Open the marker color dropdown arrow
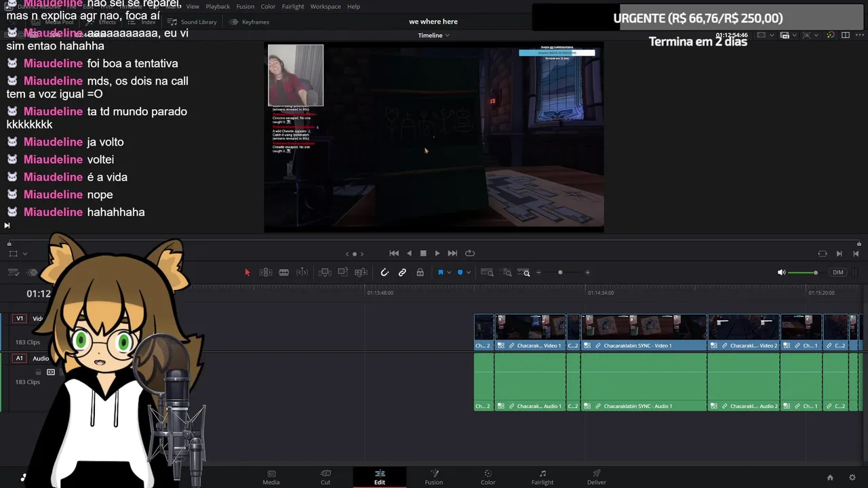Viewport: 868px width, 488px height. [x=469, y=272]
